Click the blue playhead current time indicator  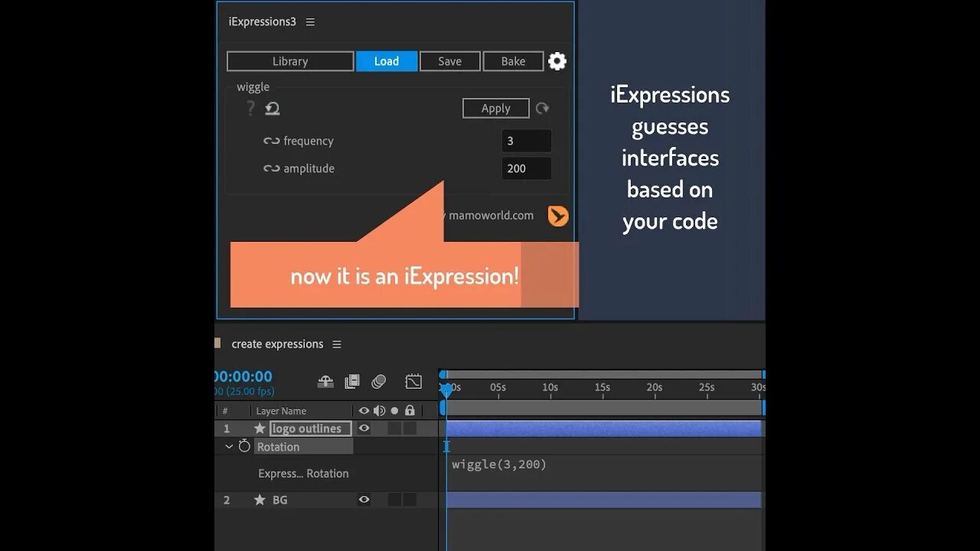[446, 390]
